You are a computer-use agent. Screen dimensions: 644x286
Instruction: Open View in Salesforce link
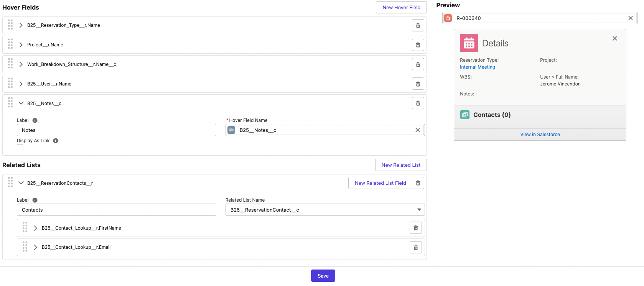coord(540,135)
